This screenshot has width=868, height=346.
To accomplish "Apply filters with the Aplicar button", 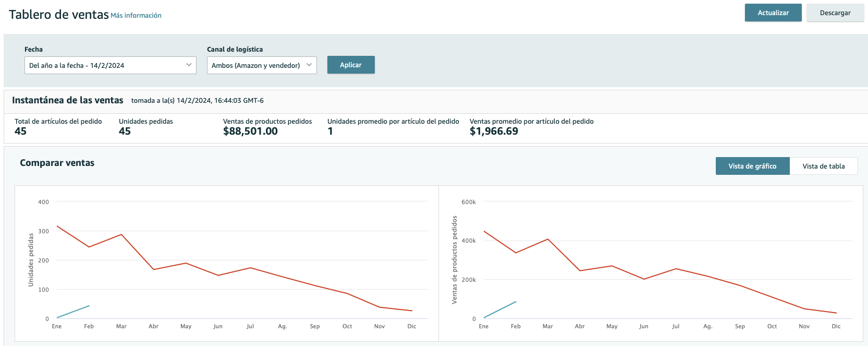I will tap(351, 65).
